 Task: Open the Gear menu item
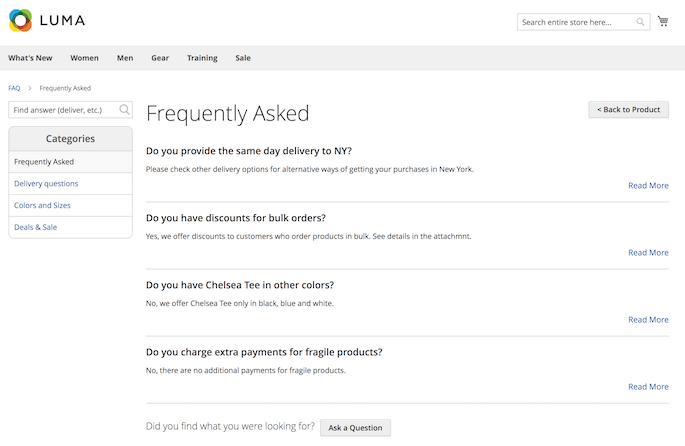(x=160, y=58)
